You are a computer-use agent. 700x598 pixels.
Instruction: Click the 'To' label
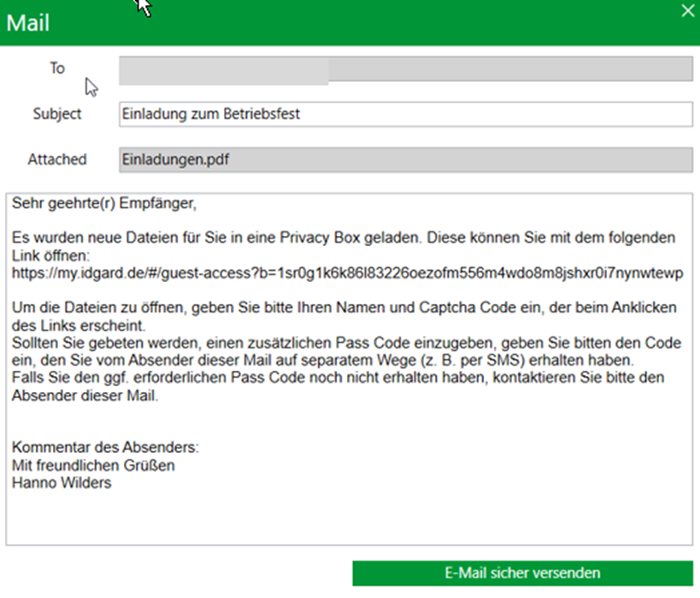click(x=56, y=68)
